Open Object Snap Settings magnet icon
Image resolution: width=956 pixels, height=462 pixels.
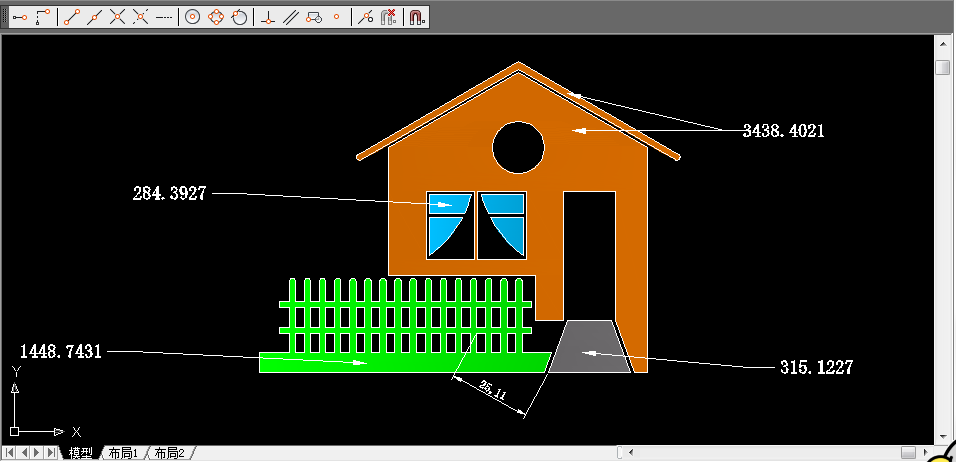tap(417, 17)
